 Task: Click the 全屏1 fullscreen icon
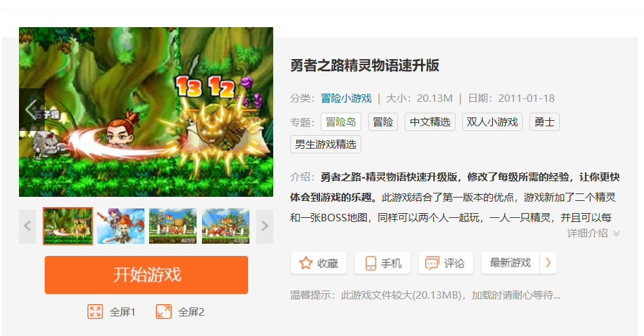(x=95, y=312)
